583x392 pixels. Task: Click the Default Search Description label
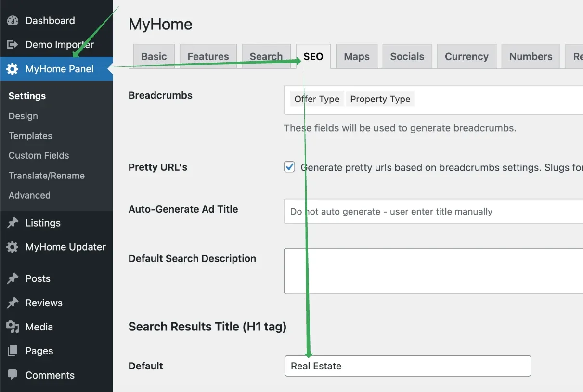[192, 259]
